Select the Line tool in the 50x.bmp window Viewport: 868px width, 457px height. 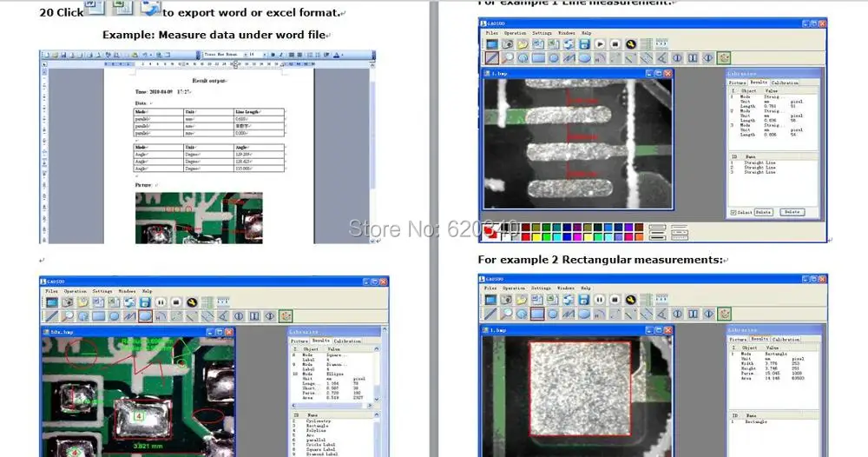click(52, 316)
